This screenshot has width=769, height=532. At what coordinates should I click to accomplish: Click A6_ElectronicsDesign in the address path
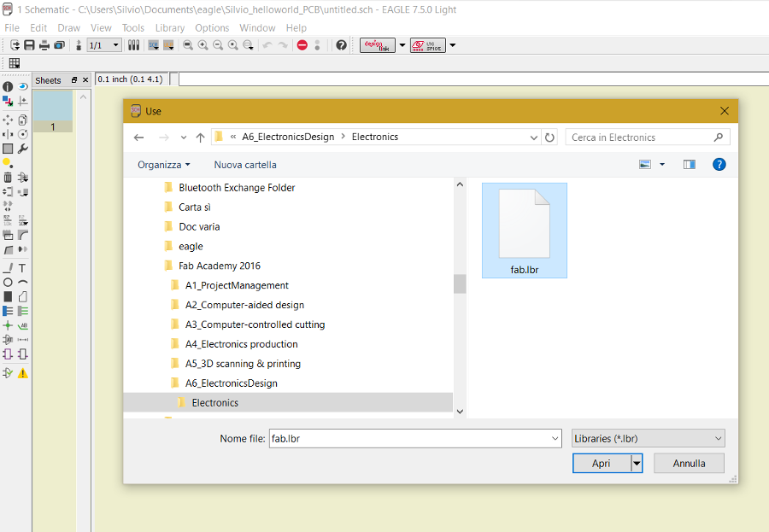point(289,137)
